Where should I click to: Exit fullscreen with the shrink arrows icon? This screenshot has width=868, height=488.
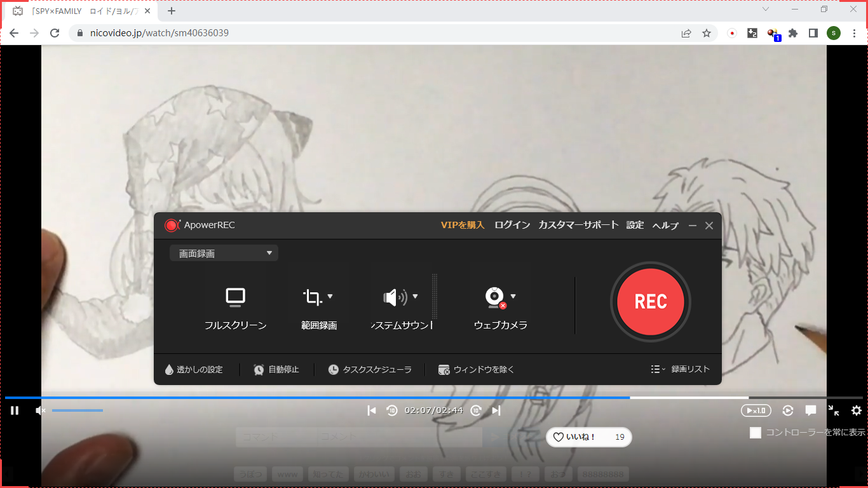tap(834, 410)
